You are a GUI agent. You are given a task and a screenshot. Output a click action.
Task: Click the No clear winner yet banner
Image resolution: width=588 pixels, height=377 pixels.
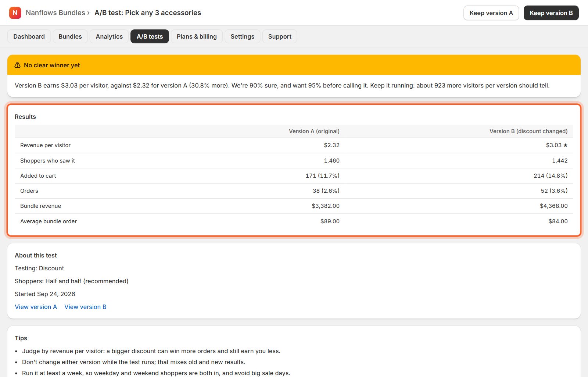click(x=294, y=65)
